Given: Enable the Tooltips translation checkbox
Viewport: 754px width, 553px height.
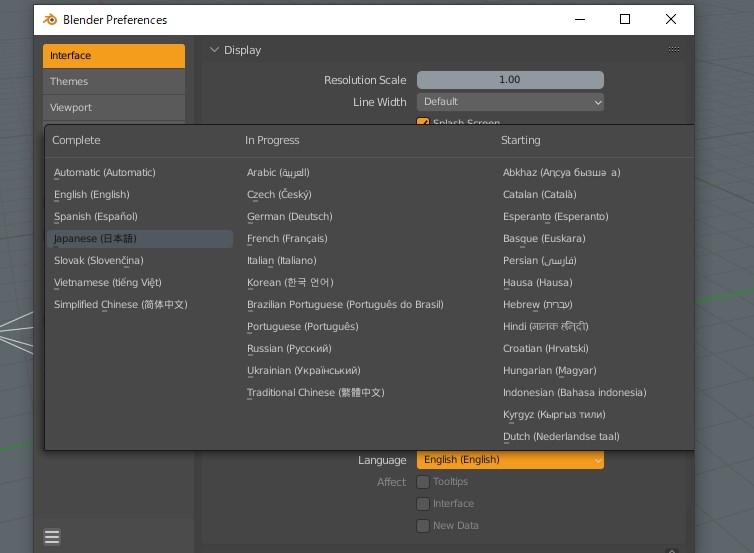Looking at the screenshot, I should [423, 482].
